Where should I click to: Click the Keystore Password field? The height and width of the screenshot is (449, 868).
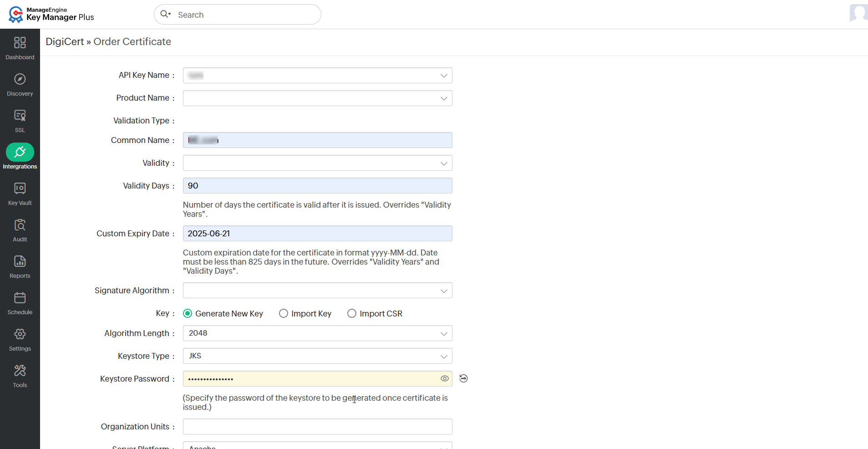click(318, 379)
